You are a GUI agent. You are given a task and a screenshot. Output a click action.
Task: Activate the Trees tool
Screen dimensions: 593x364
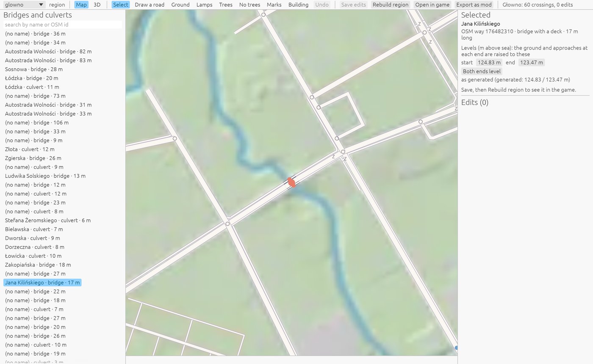(x=226, y=5)
